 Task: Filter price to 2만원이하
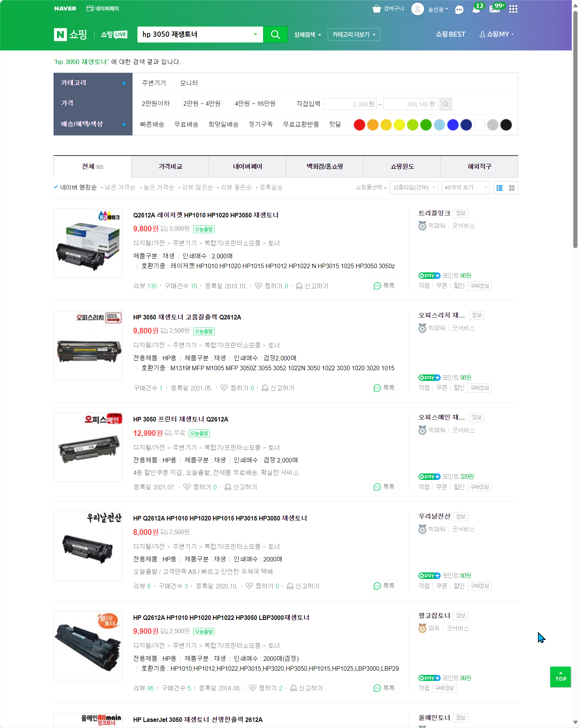[x=156, y=104]
